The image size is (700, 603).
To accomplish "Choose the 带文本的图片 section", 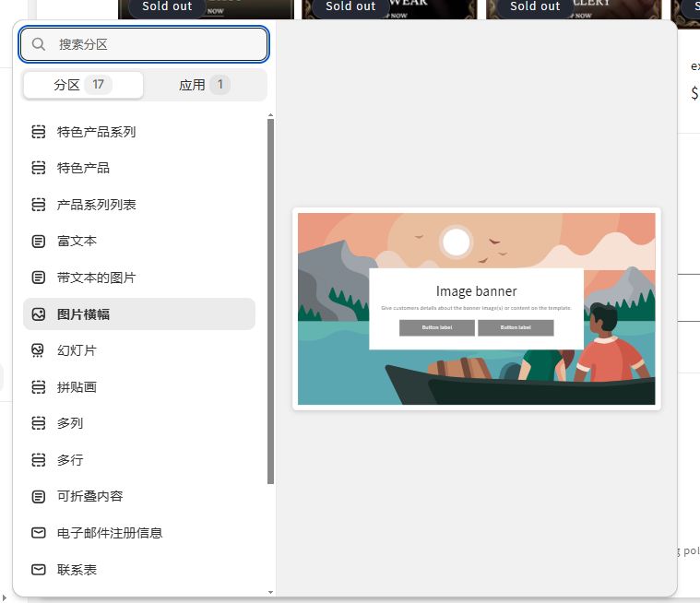I will (x=139, y=278).
